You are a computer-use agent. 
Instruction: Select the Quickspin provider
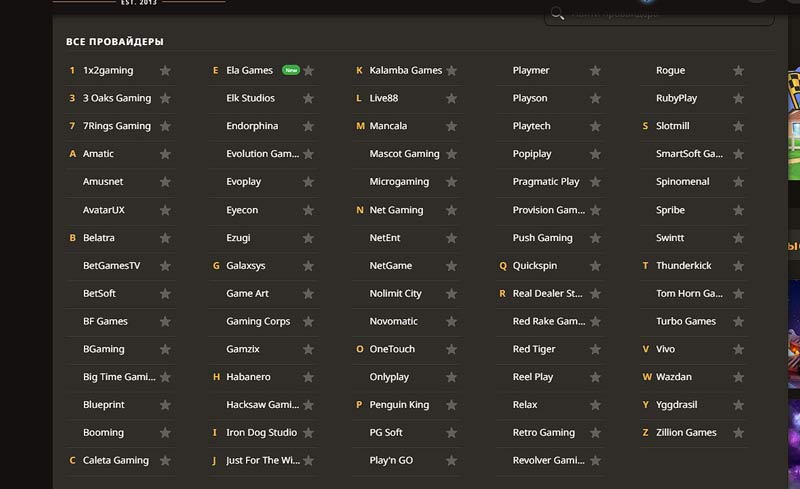(534, 266)
